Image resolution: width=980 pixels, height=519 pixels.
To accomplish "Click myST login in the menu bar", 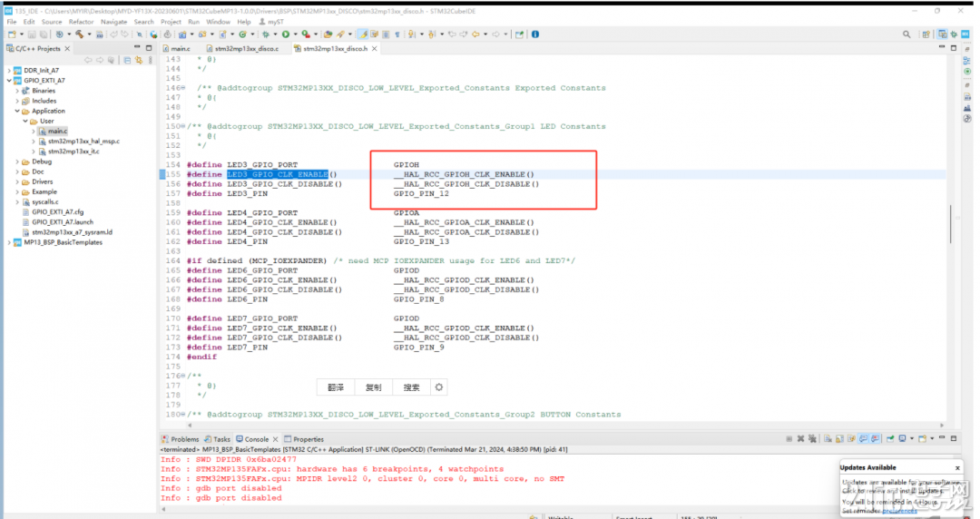I will 272,22.
